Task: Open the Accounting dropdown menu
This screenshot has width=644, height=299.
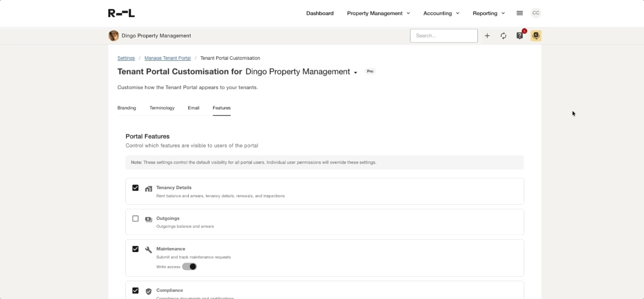Action: point(441,13)
